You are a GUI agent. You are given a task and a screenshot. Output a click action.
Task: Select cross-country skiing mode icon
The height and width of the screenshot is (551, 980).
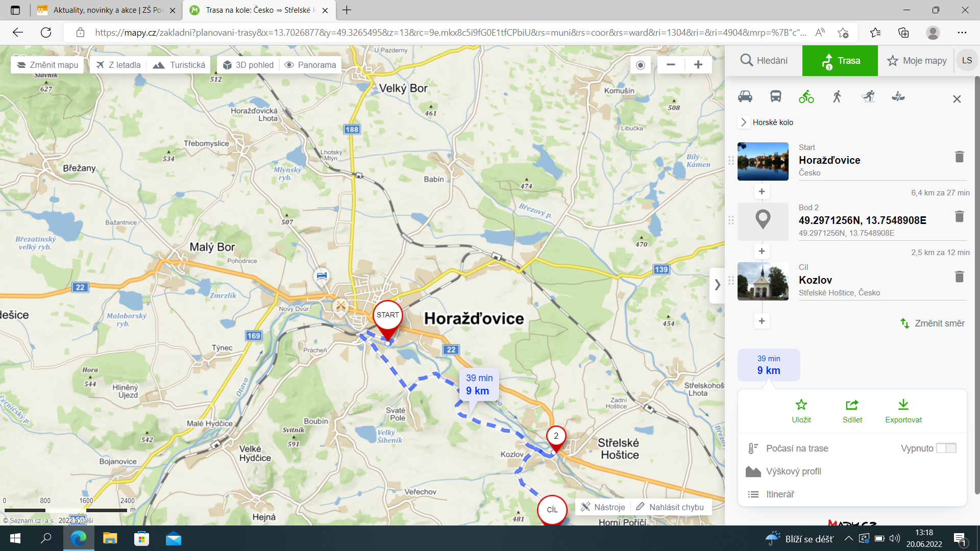coord(868,96)
